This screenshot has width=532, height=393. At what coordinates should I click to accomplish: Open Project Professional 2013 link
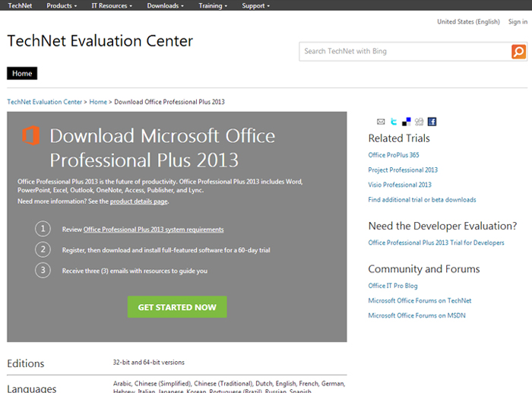pyautogui.click(x=403, y=170)
